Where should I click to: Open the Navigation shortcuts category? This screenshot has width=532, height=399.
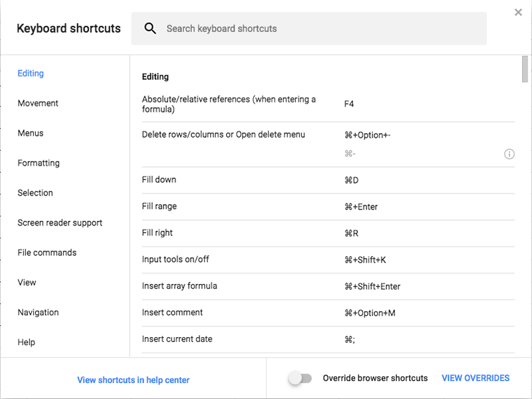tap(39, 313)
